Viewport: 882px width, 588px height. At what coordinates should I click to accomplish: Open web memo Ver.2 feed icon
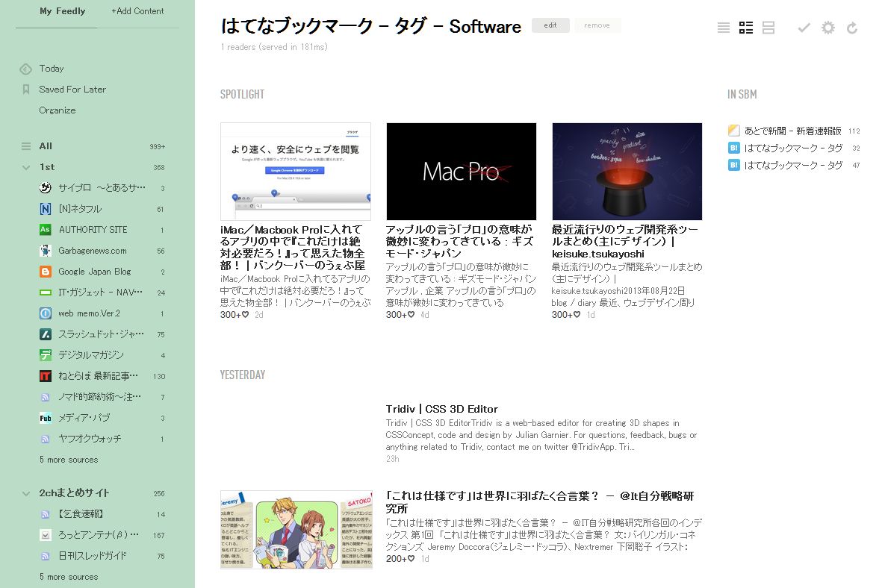pos(46,313)
